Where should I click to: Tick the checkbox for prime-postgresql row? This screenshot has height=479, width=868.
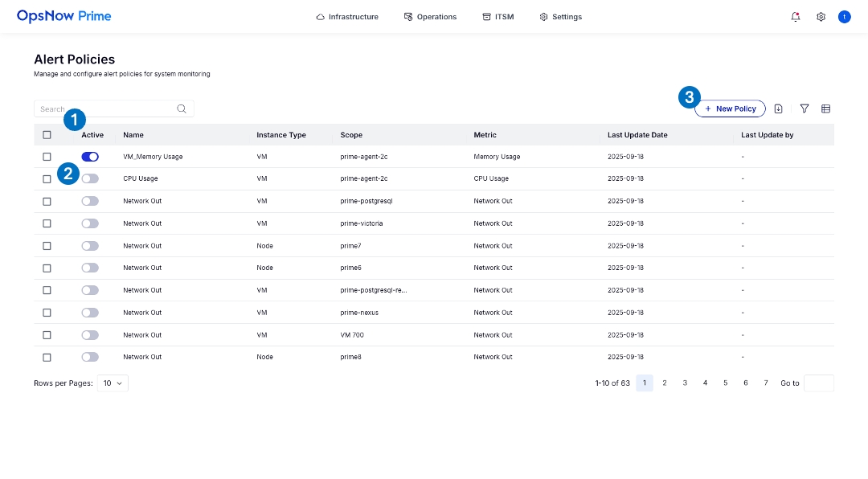tap(47, 201)
